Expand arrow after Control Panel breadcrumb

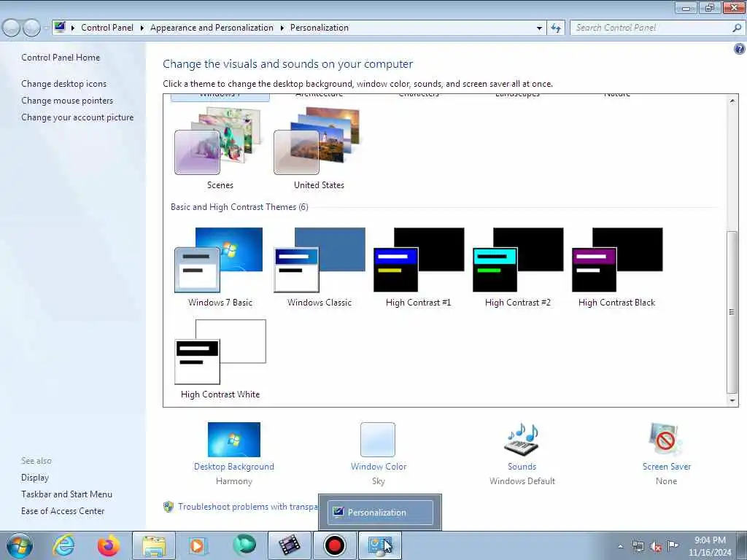pyautogui.click(x=142, y=28)
